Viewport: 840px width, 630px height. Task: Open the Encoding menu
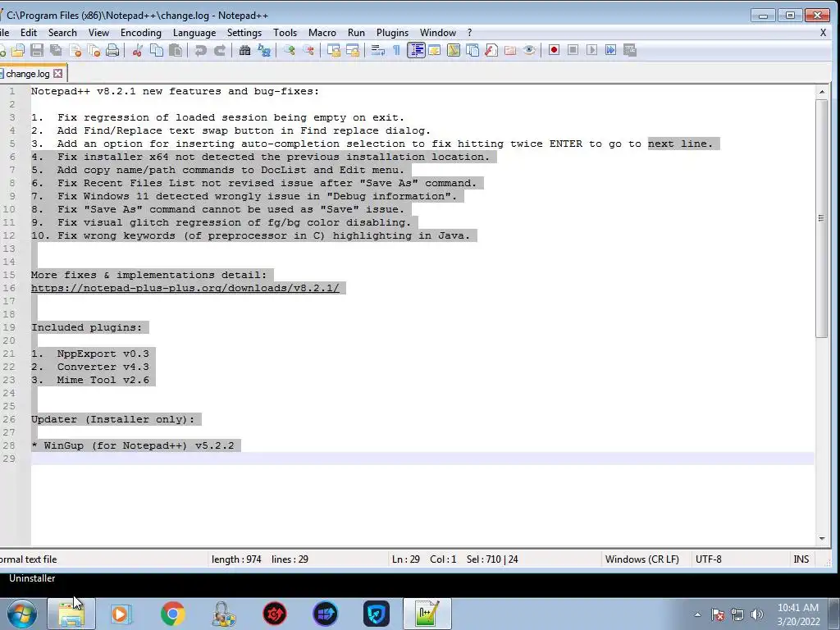pos(141,33)
